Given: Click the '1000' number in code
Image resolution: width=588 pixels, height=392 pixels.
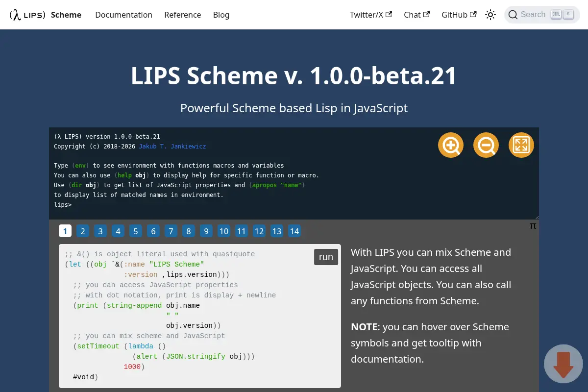Looking at the screenshot, I should (132, 367).
